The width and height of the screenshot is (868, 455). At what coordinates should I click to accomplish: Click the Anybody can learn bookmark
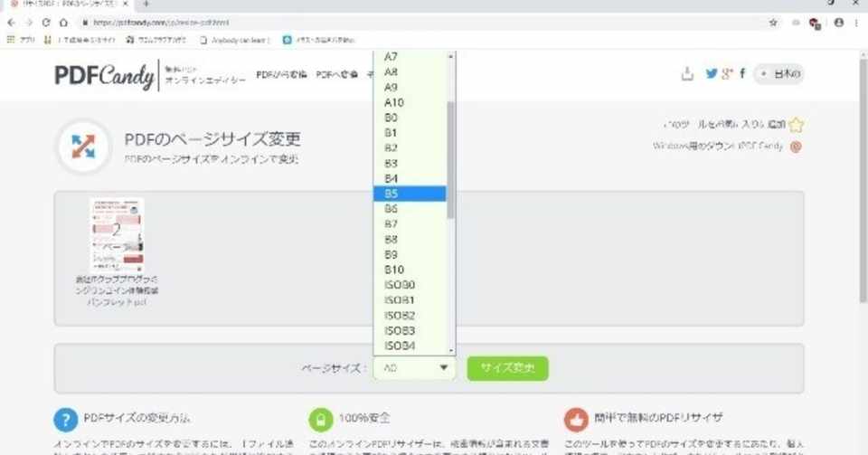[x=235, y=40]
